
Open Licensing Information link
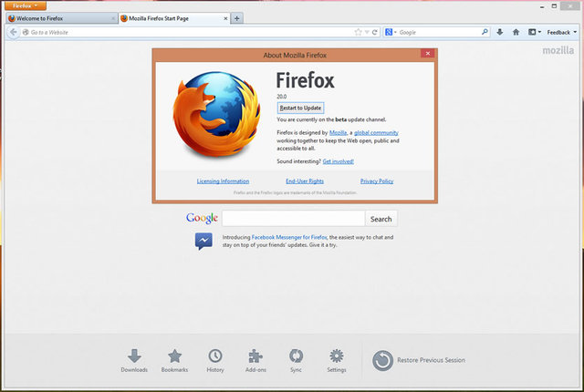pos(223,181)
